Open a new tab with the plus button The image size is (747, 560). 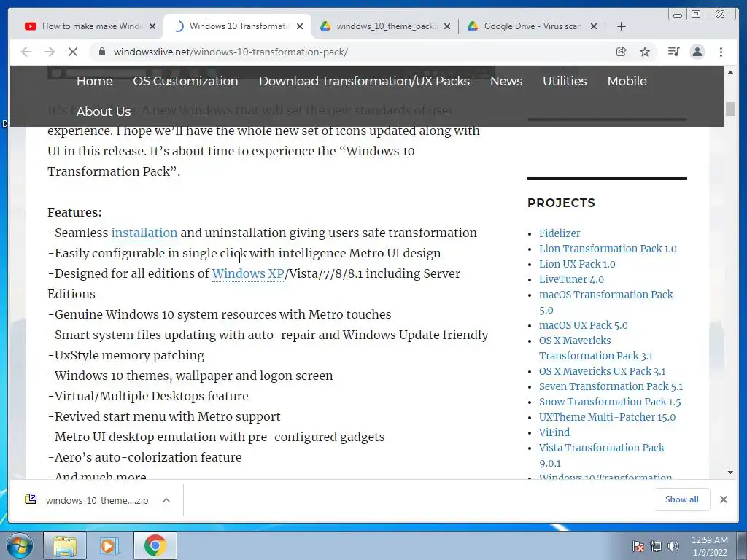pos(622,26)
